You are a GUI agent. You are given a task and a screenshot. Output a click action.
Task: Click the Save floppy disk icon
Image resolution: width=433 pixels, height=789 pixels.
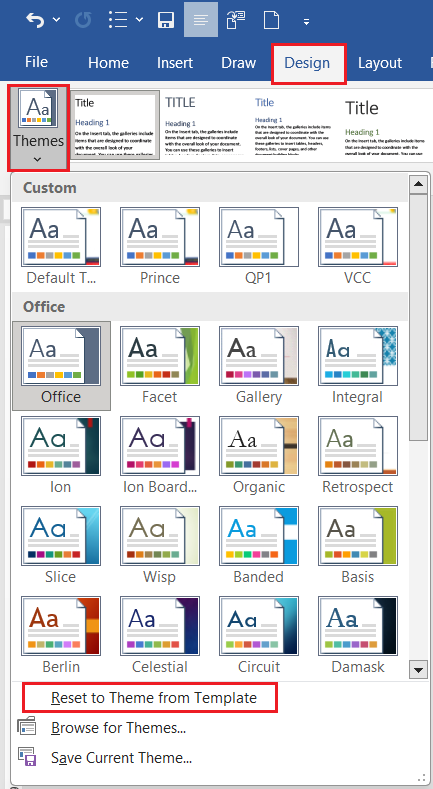click(x=165, y=20)
